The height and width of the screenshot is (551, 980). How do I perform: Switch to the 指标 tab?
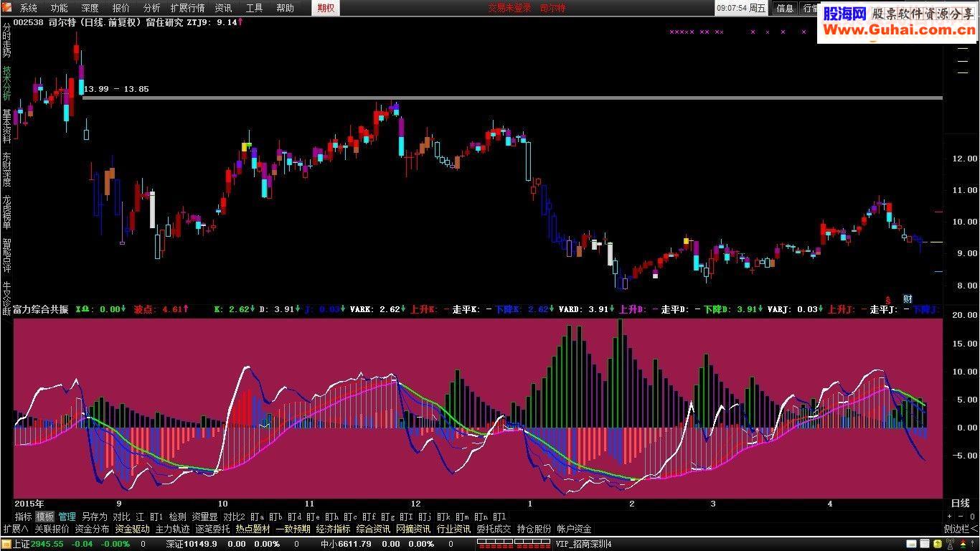24,517
